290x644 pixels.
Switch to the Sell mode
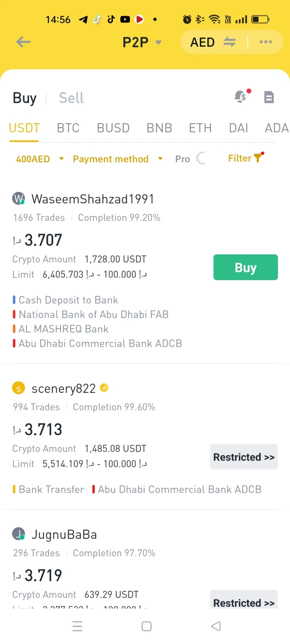[x=71, y=98]
